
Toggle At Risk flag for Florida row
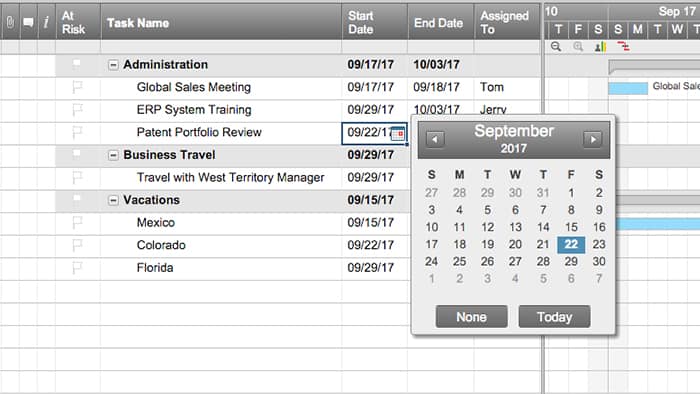pyautogui.click(x=77, y=267)
